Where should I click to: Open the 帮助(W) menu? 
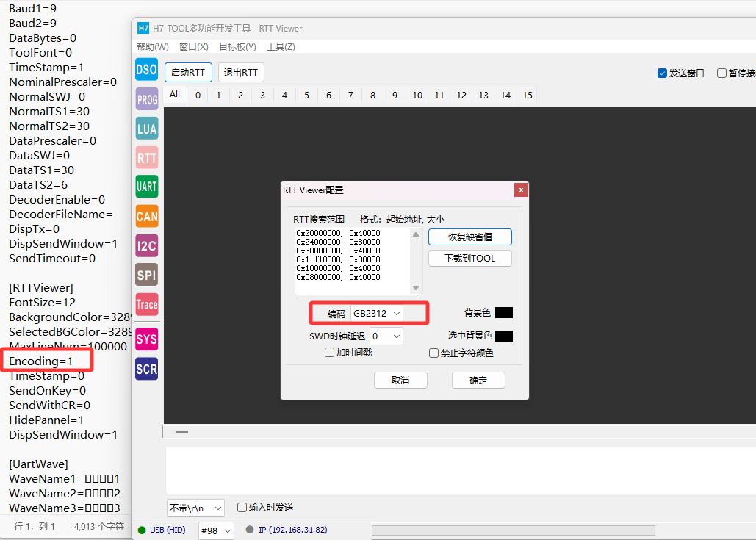pos(153,47)
